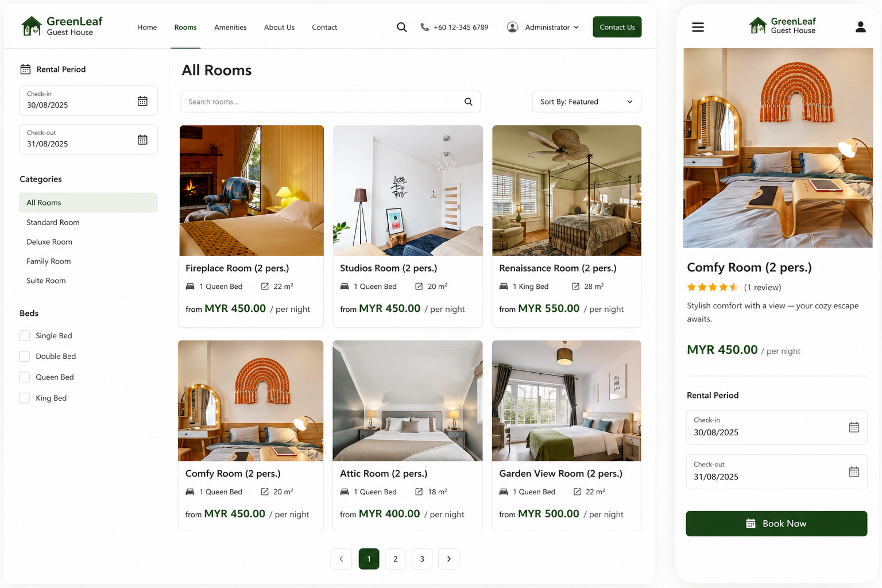Open the Amenities nav item
Viewport: 882px width, 588px height.
pyautogui.click(x=230, y=27)
